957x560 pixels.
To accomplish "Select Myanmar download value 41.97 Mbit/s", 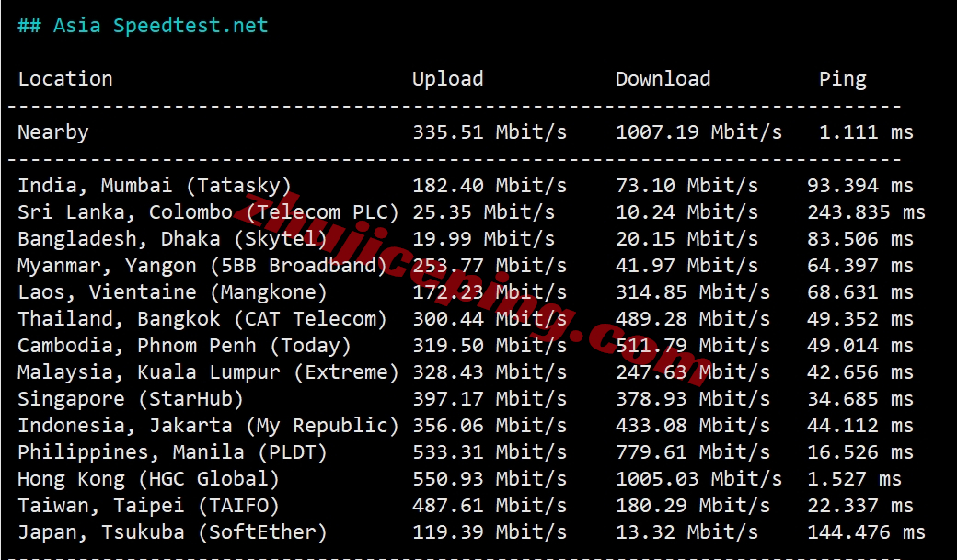I will pos(686,266).
